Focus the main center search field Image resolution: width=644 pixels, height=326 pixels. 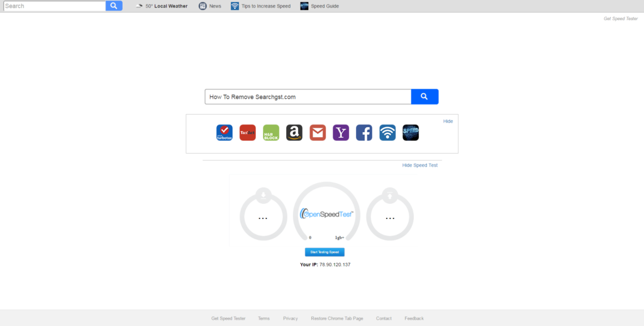pyautogui.click(x=308, y=97)
